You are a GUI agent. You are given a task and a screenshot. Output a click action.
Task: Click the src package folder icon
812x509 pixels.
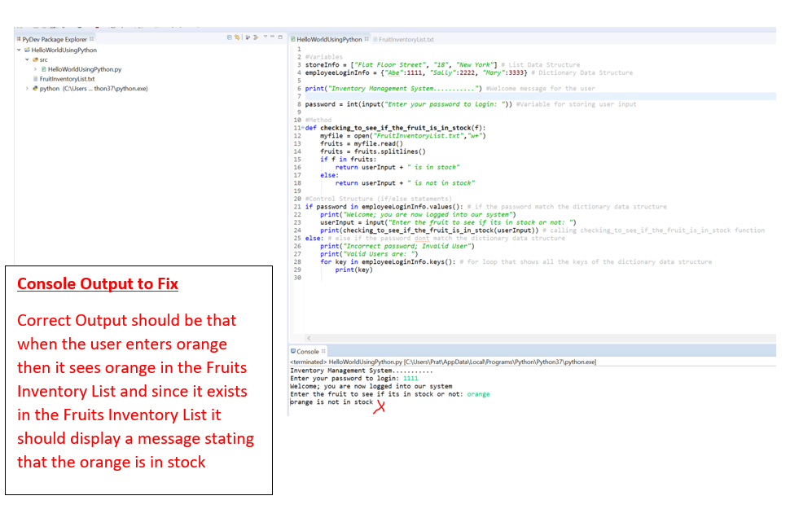pos(35,59)
